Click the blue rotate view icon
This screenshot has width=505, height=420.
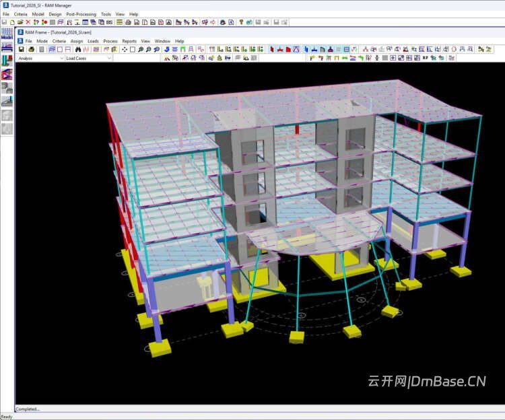tap(167, 49)
